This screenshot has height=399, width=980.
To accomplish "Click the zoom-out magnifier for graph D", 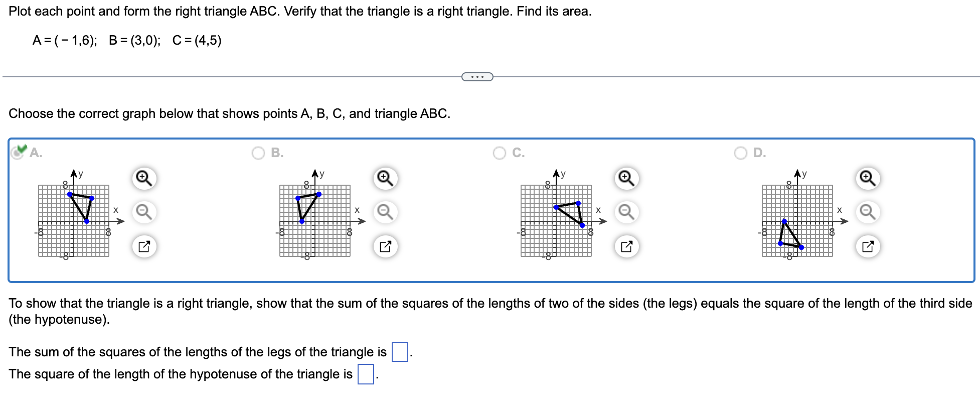I will 867,212.
